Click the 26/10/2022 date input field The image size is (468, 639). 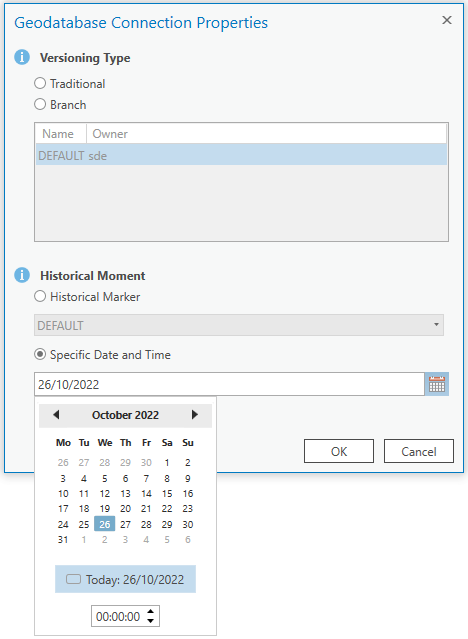click(230, 384)
